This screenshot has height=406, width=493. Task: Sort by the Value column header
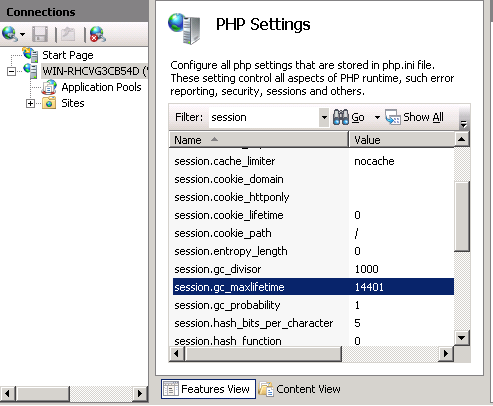tap(401, 140)
